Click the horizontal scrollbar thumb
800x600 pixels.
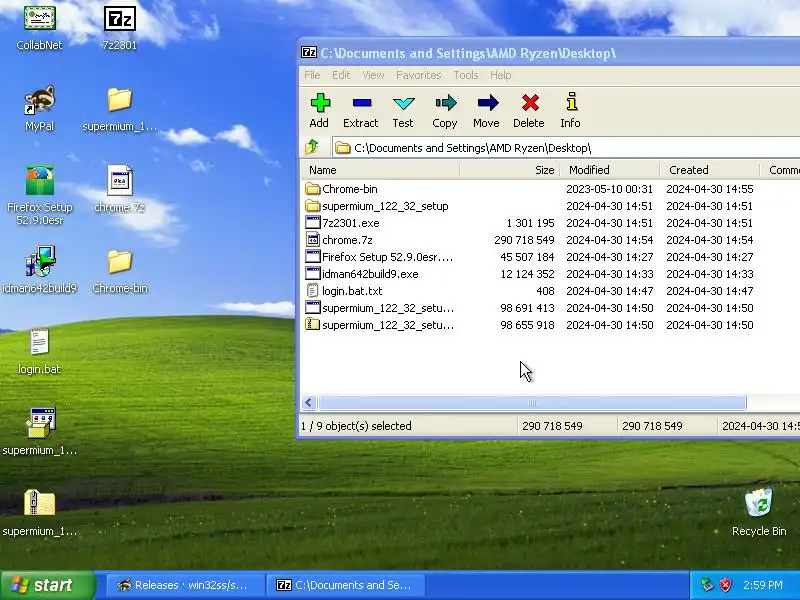click(x=532, y=403)
